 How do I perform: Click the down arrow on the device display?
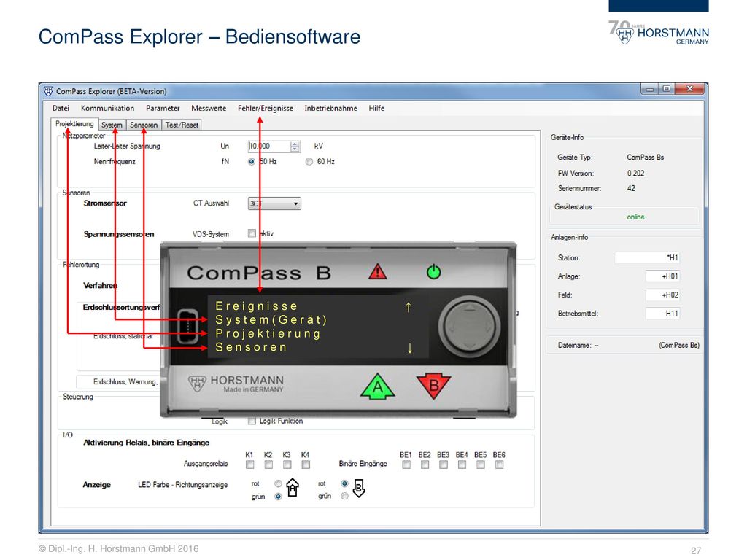pyautogui.click(x=410, y=348)
